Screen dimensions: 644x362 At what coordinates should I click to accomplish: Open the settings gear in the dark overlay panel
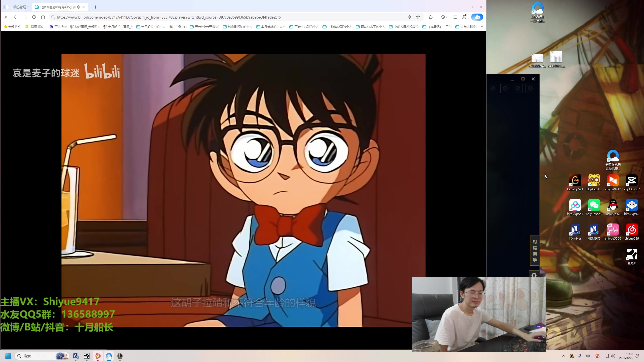[x=523, y=79]
